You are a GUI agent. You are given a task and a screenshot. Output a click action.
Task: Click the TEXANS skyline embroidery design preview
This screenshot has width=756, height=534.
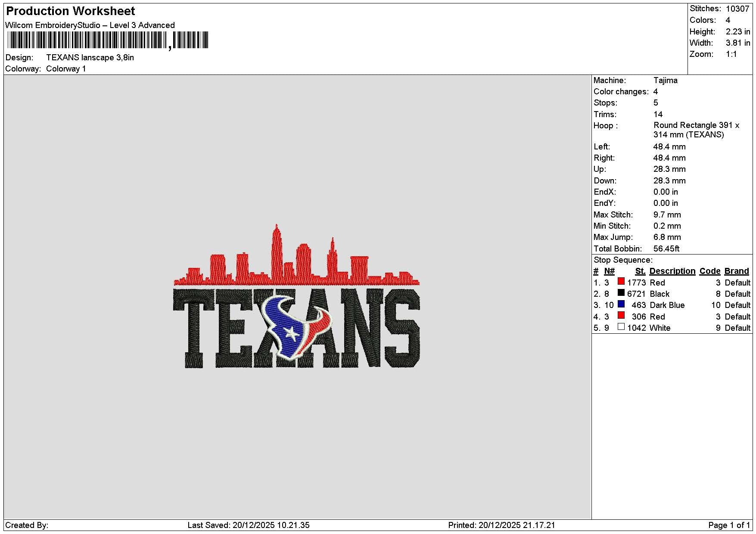coord(296,296)
